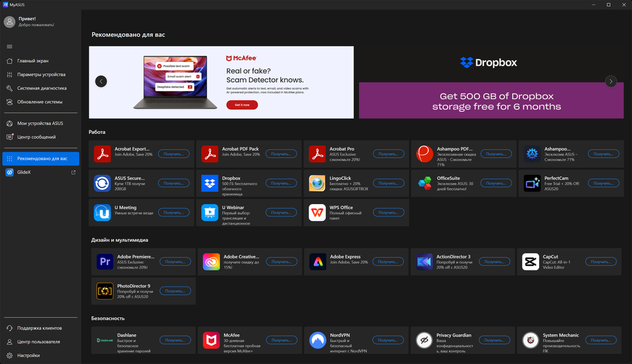Screen dimensions: 632x364
Task: Open the Adobe Creative Cloud icon
Action: point(211,262)
